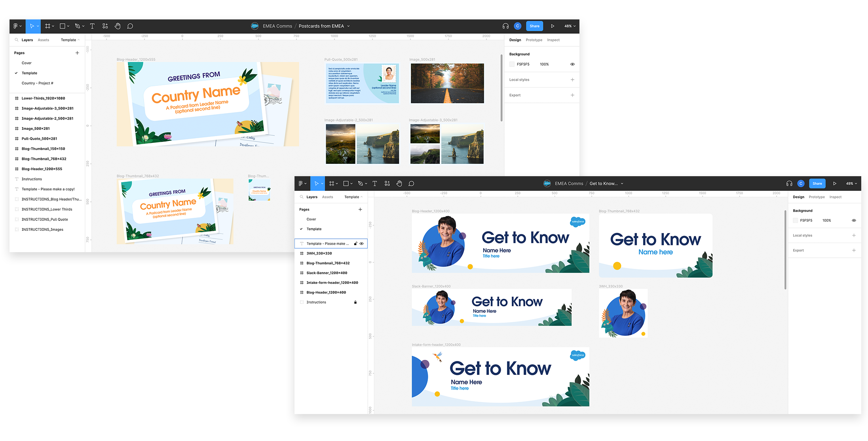Expand the 'Postcards from EMEA' file title dropdown

(348, 26)
